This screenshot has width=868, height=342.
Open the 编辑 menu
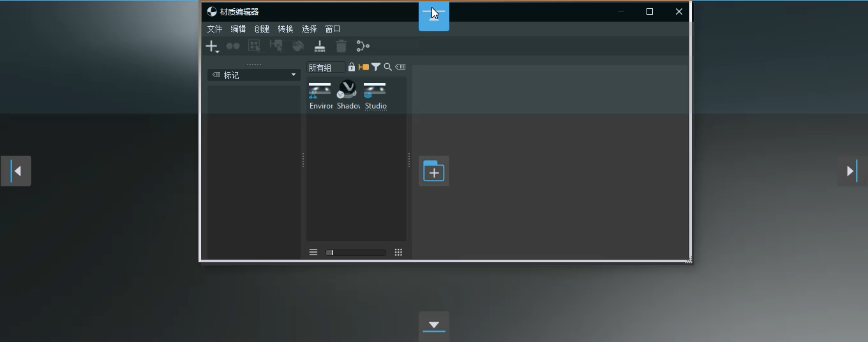(x=238, y=29)
